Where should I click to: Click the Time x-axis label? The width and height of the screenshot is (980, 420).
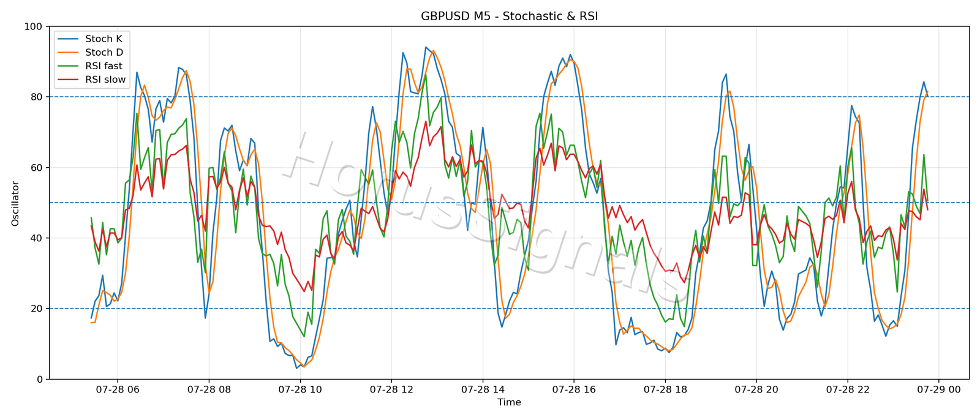(x=509, y=402)
